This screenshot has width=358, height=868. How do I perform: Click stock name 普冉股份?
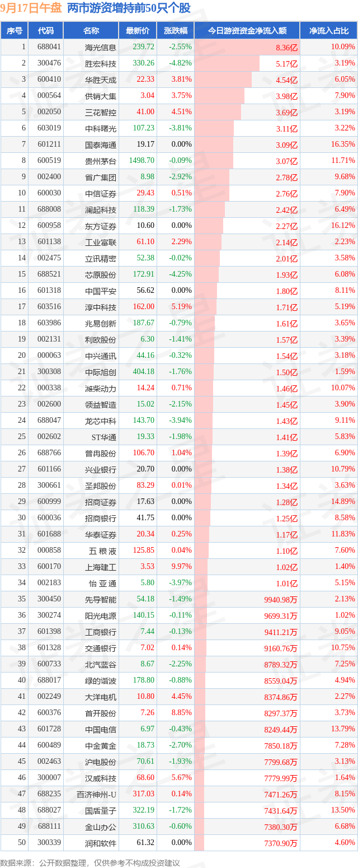click(101, 454)
